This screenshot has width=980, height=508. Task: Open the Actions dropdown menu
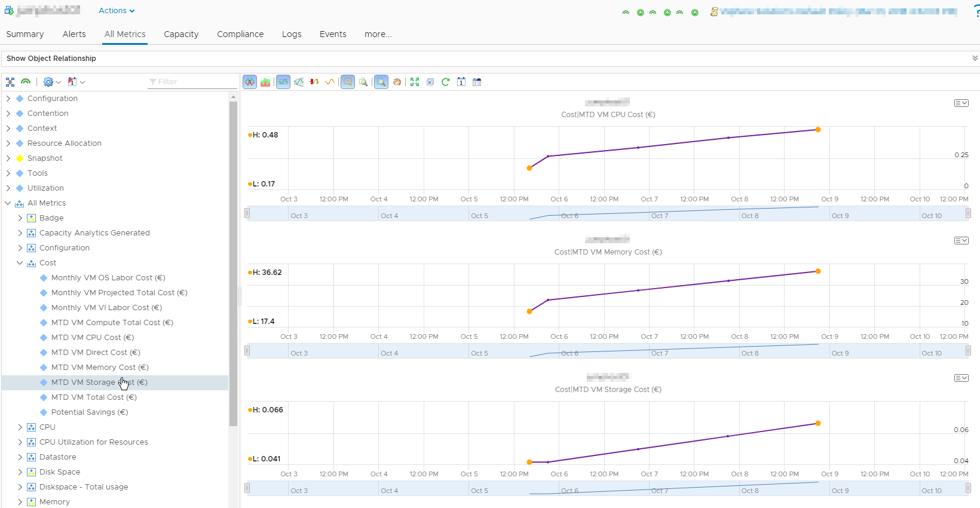pos(117,11)
